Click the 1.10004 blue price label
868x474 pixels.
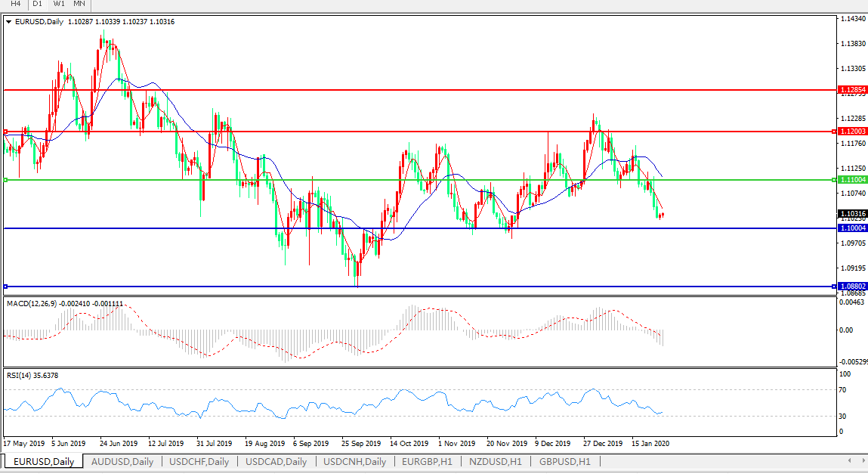pyautogui.click(x=853, y=228)
